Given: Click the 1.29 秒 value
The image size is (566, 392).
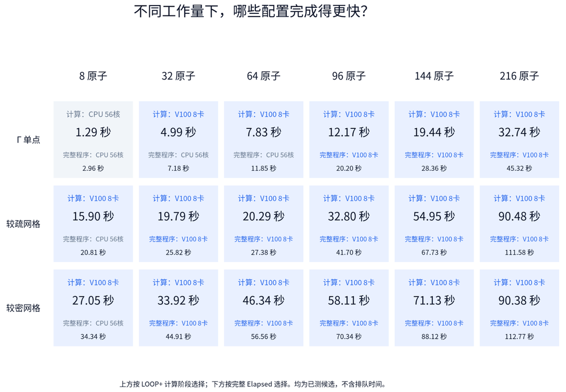Looking at the screenshot, I should [x=93, y=132].
